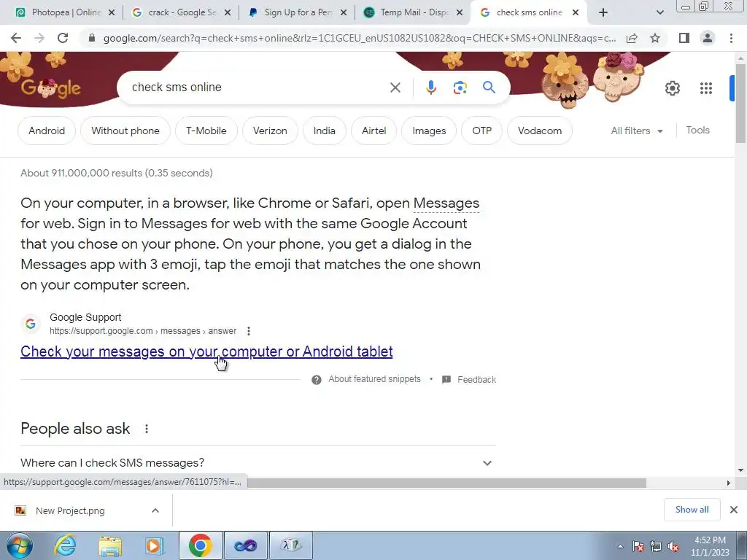
Task: Close the Temp Mail tab
Action: pos(460,13)
